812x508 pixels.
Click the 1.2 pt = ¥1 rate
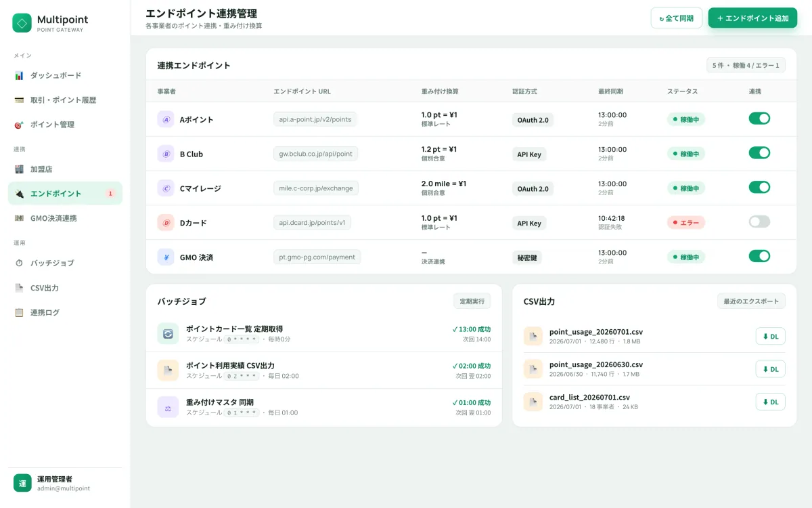(x=439, y=149)
